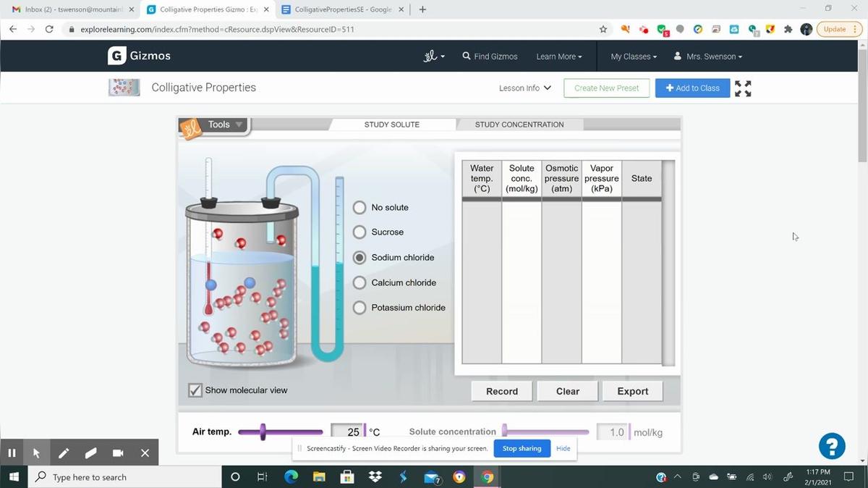
Task: Open the blue help question mark
Action: pos(832,446)
